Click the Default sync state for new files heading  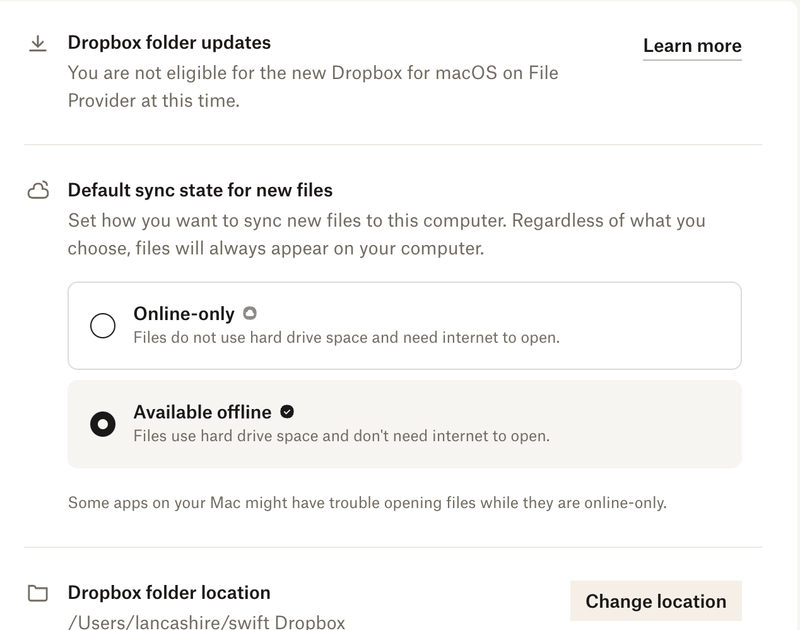click(x=200, y=189)
